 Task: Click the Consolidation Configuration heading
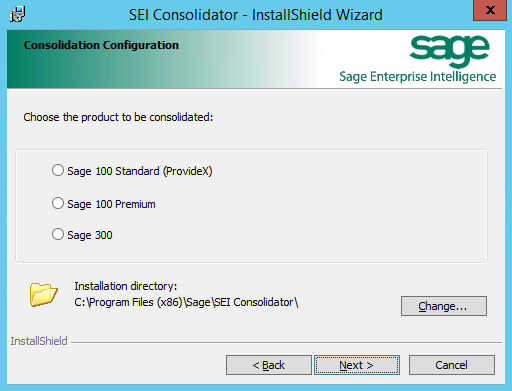101,45
